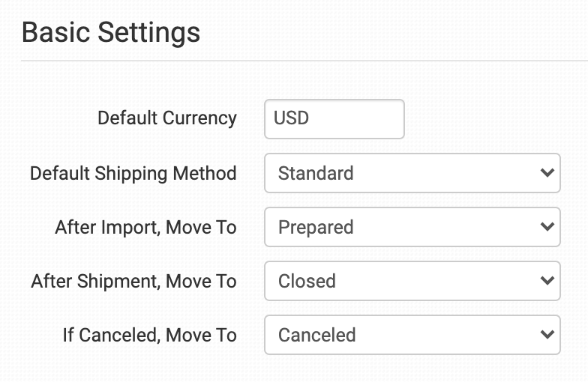Click the After Shipment, Move To label
The height and width of the screenshot is (382, 588).
tap(133, 281)
